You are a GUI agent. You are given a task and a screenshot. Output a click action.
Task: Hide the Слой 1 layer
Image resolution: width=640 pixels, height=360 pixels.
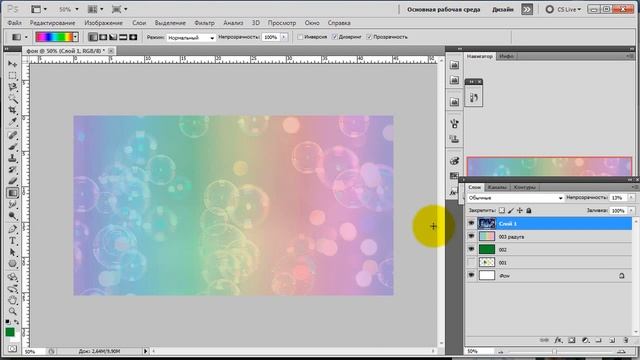[x=471, y=223]
